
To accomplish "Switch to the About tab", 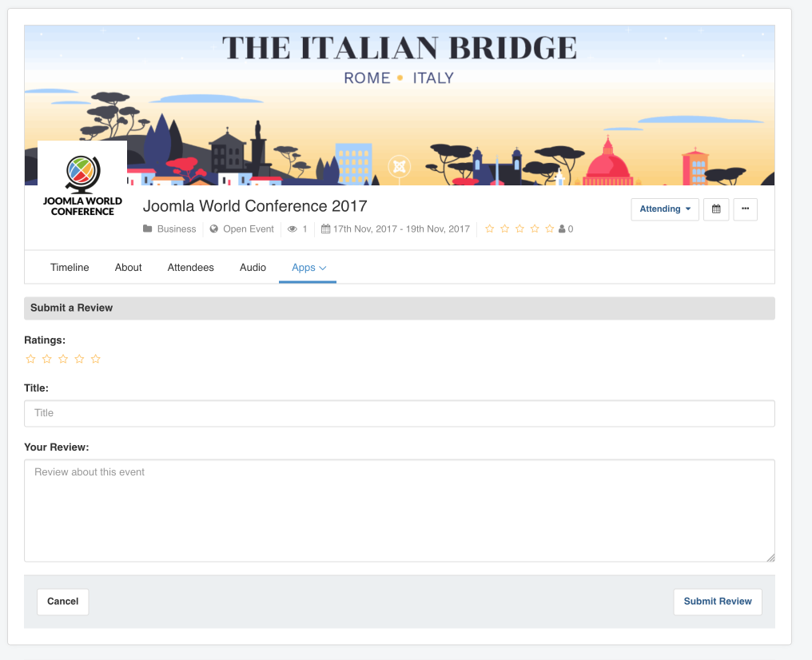I will pyautogui.click(x=128, y=268).
